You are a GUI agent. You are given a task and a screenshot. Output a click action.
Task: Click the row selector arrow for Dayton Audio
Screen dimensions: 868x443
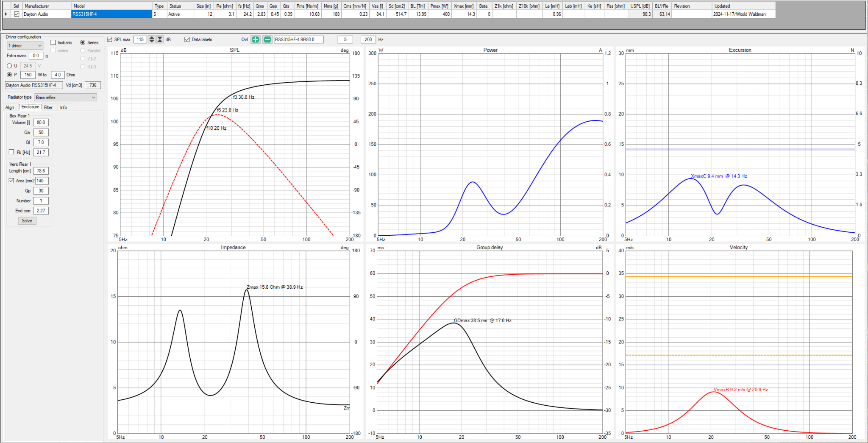pyautogui.click(x=6, y=14)
